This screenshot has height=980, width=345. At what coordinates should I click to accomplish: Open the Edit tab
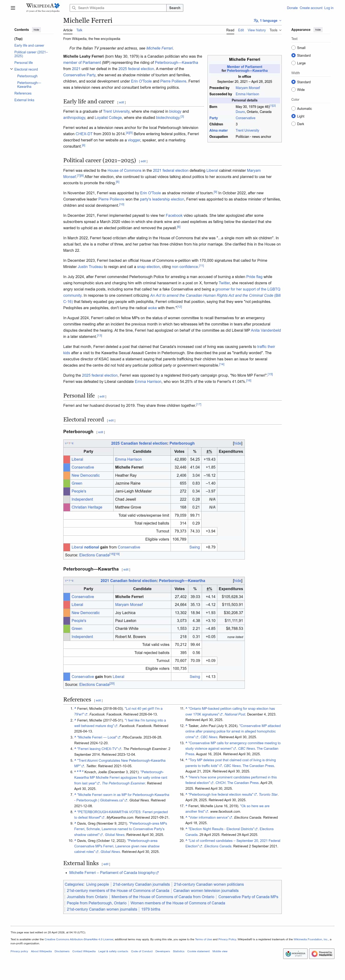pyautogui.click(x=241, y=30)
